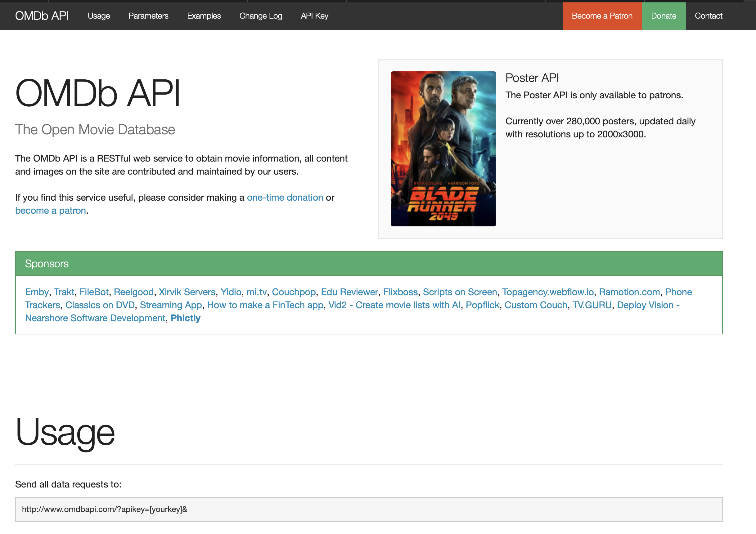Open the Usage nav item

pyautogui.click(x=99, y=16)
